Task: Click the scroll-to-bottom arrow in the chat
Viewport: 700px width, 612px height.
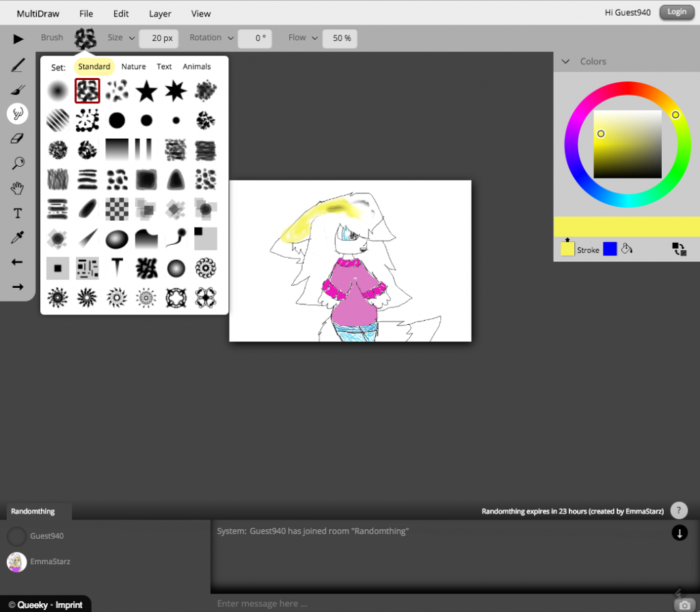Action: 679,533
